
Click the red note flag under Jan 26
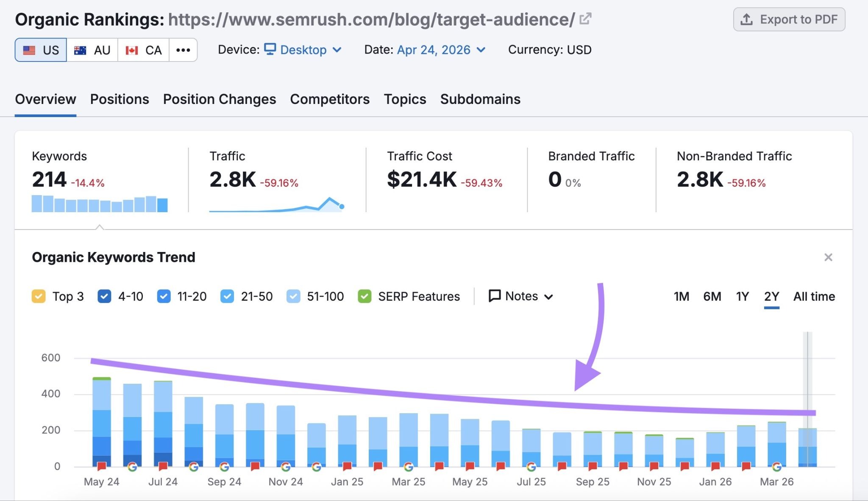click(x=716, y=466)
